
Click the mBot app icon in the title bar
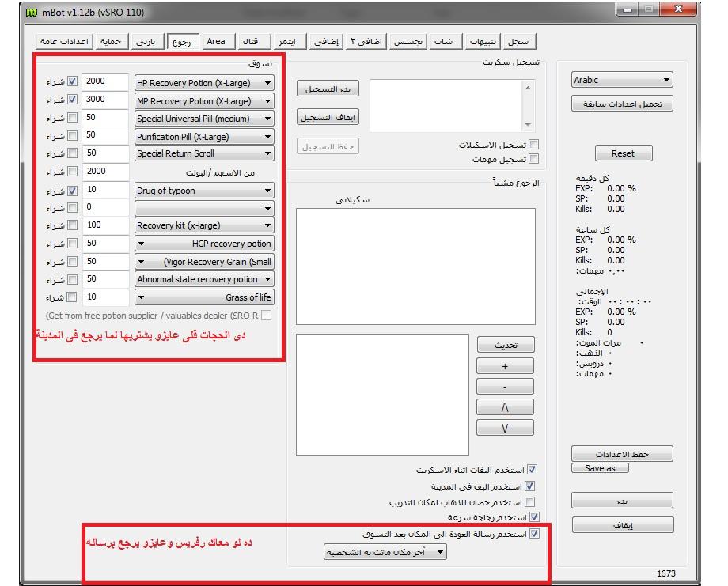tap(31, 13)
